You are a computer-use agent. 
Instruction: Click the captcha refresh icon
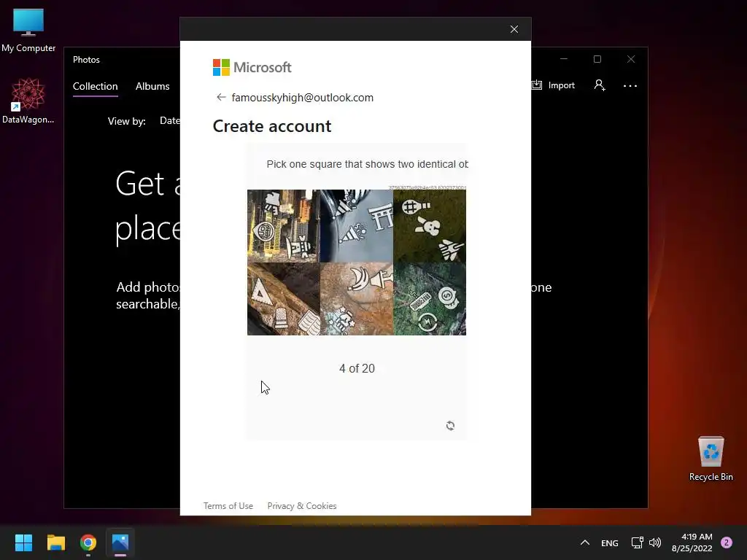pos(450,425)
